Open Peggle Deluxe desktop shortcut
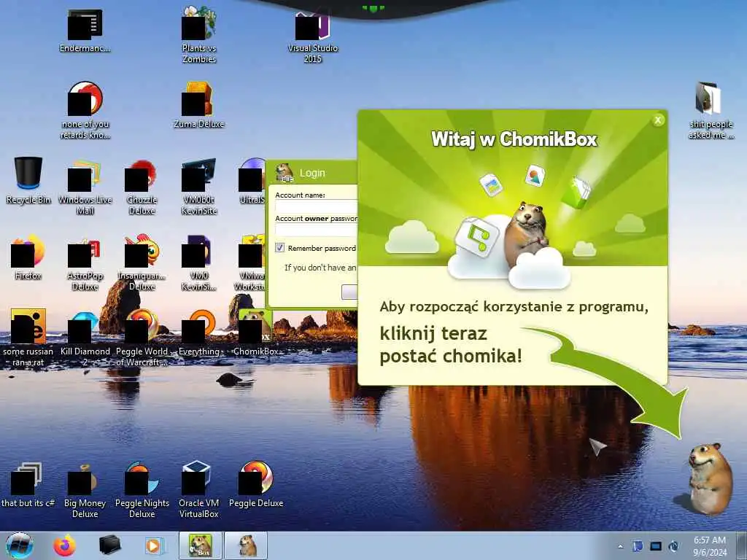747x560 pixels. point(256,485)
